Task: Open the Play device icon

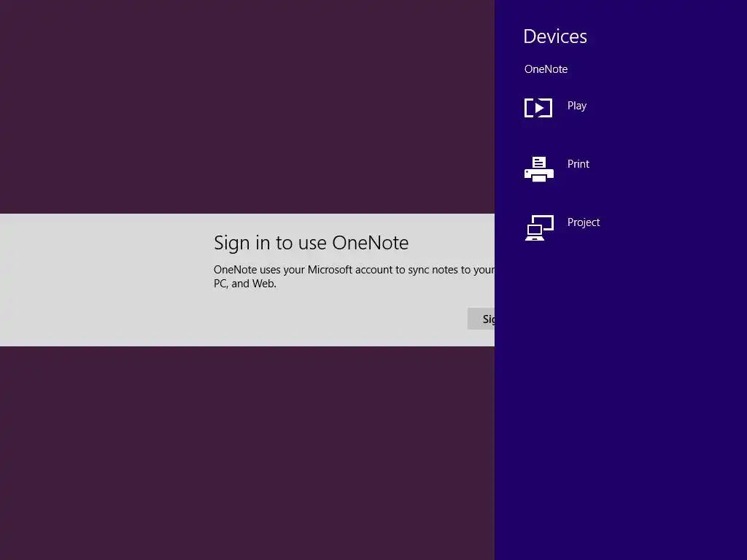Action: [x=538, y=108]
